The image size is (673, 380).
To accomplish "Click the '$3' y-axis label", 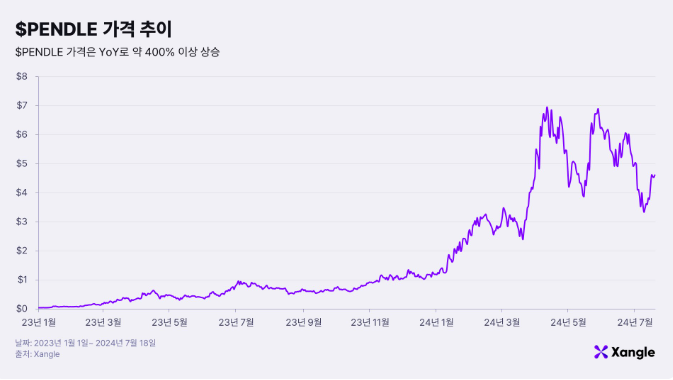I will (x=22, y=222).
